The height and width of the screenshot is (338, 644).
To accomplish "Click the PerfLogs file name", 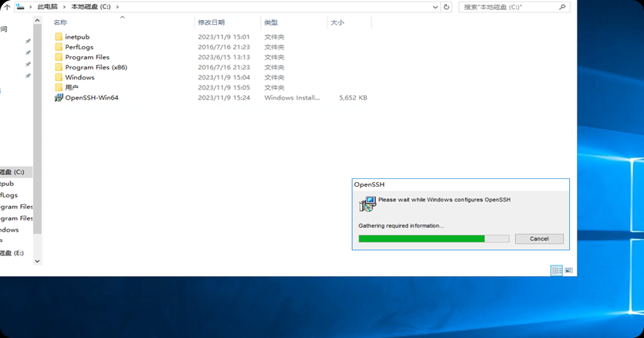I will coord(80,47).
